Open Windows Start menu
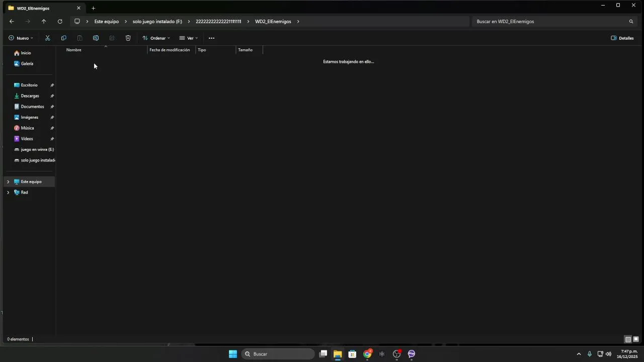Viewport: 644px width, 362px height. coord(233,354)
